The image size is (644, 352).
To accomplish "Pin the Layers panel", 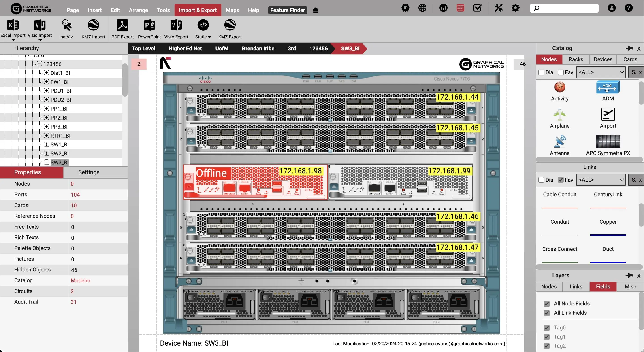I will click(x=629, y=275).
